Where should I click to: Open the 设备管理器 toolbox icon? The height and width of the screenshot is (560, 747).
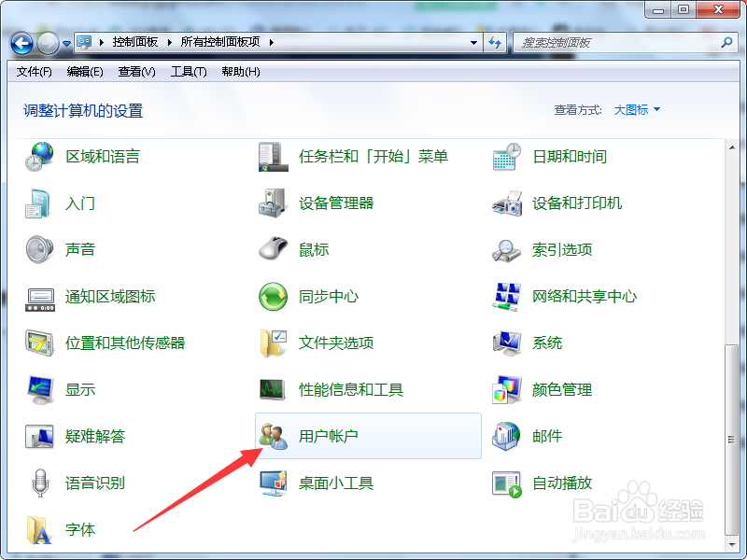click(273, 203)
